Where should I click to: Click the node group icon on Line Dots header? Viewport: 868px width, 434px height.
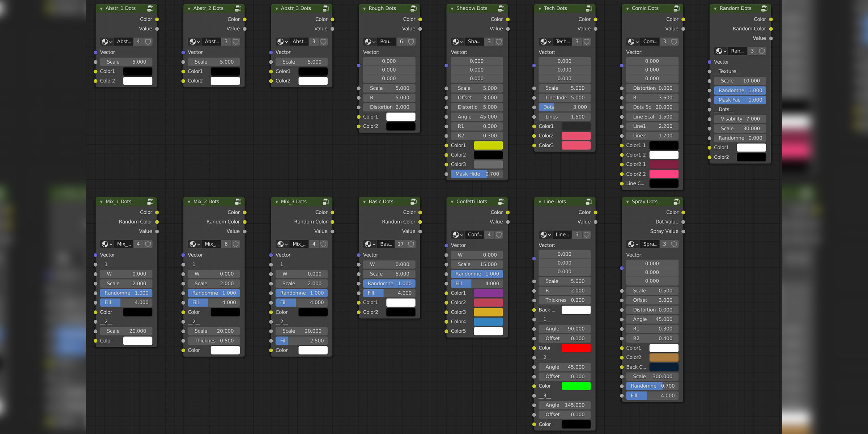pyautogui.click(x=589, y=201)
